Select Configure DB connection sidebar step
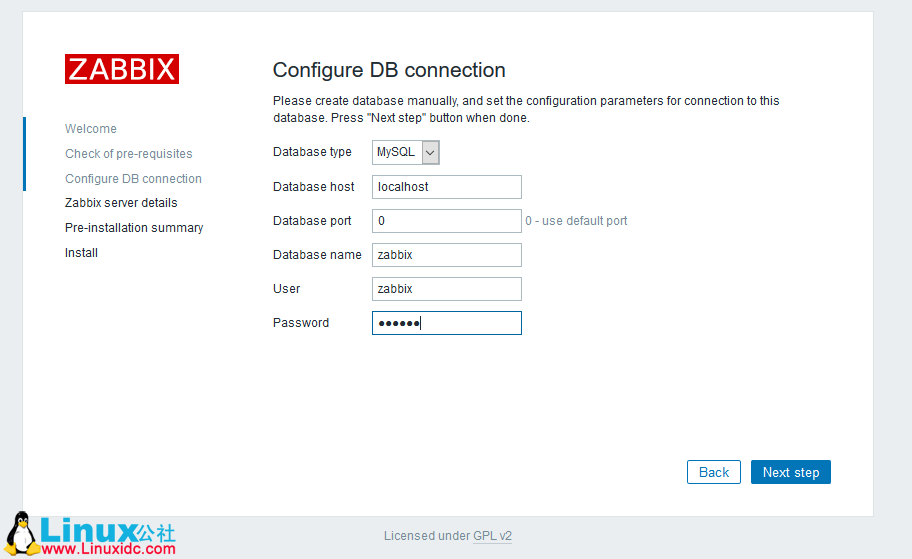Viewport: 912px width, 559px height. 133,179
